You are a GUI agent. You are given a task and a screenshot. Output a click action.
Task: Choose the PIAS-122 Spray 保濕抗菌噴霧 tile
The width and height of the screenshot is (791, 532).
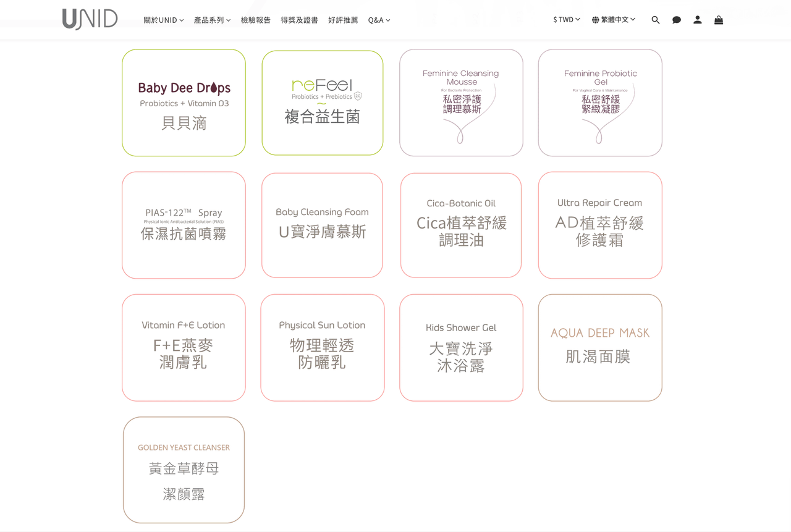[184, 225]
